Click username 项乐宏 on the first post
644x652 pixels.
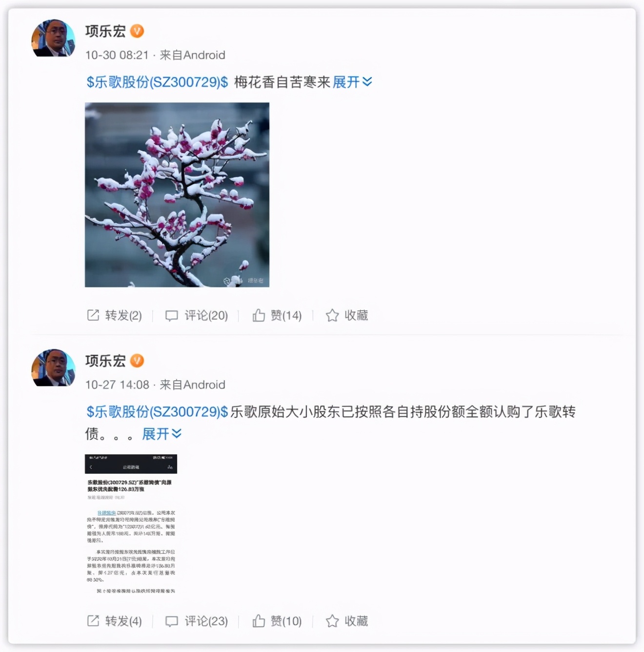(x=105, y=31)
